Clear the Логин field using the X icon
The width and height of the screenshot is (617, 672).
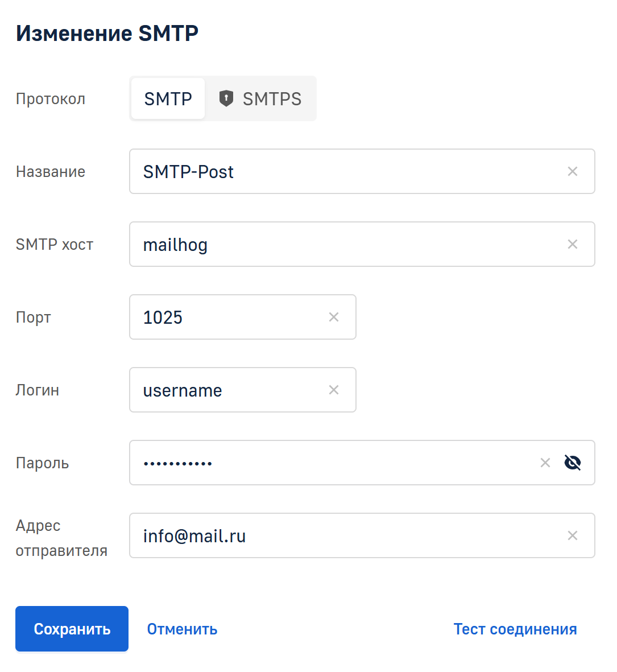[x=334, y=390]
